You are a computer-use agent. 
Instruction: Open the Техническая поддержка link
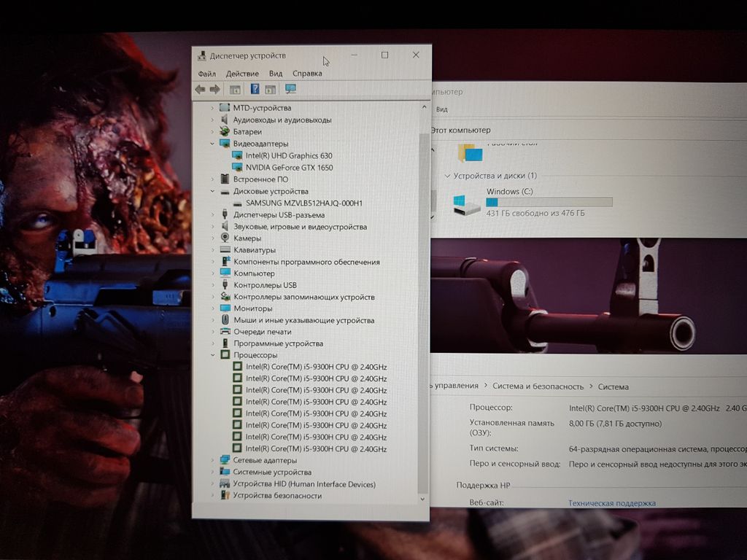click(x=612, y=503)
